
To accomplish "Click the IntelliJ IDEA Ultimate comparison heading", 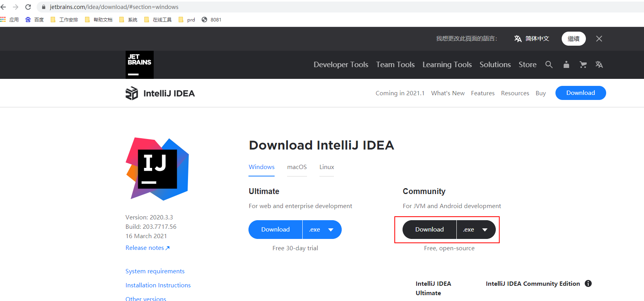I will (433, 289).
